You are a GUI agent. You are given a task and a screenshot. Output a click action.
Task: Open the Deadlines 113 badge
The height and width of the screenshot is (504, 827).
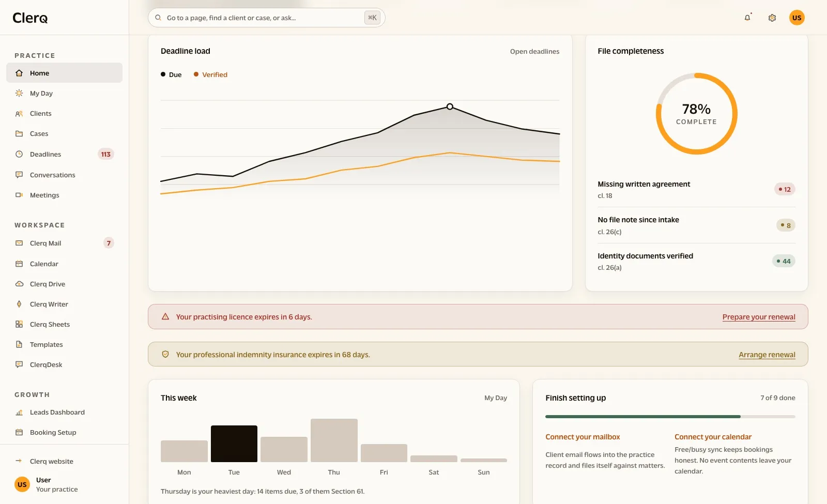[106, 154]
